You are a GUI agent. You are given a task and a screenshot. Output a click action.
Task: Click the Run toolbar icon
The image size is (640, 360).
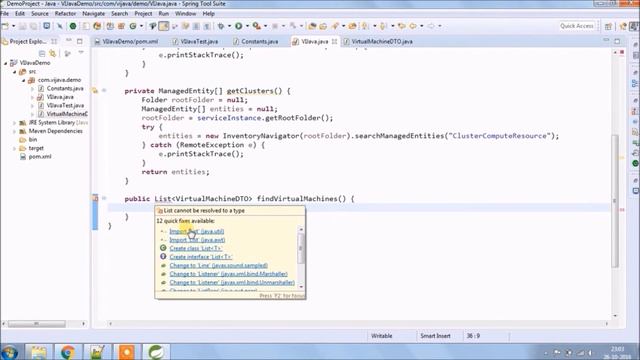239,26
